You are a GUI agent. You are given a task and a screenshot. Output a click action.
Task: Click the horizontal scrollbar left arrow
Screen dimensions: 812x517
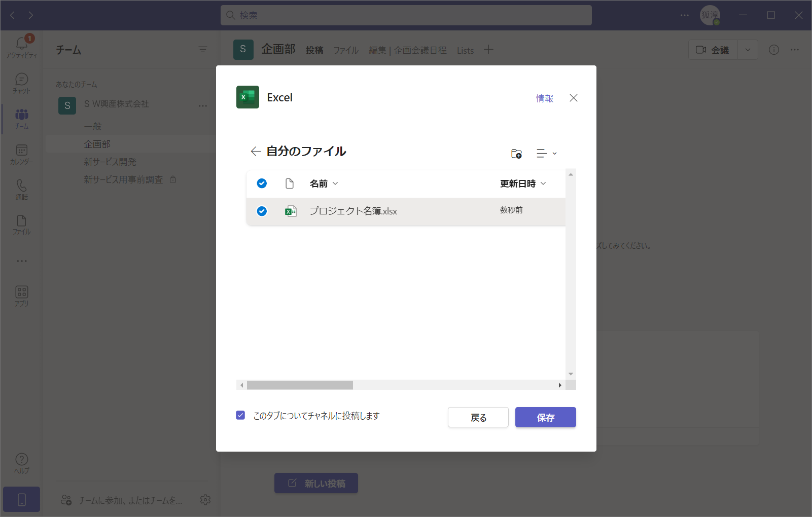242,385
